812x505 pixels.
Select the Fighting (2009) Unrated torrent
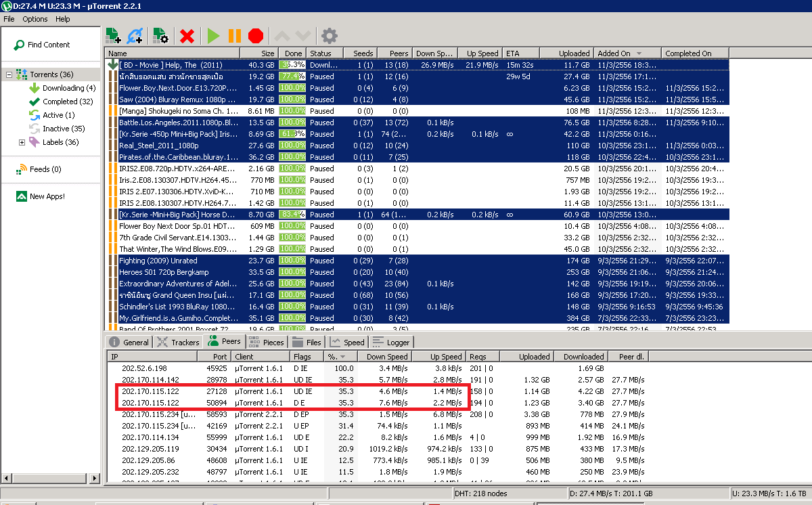(417, 261)
